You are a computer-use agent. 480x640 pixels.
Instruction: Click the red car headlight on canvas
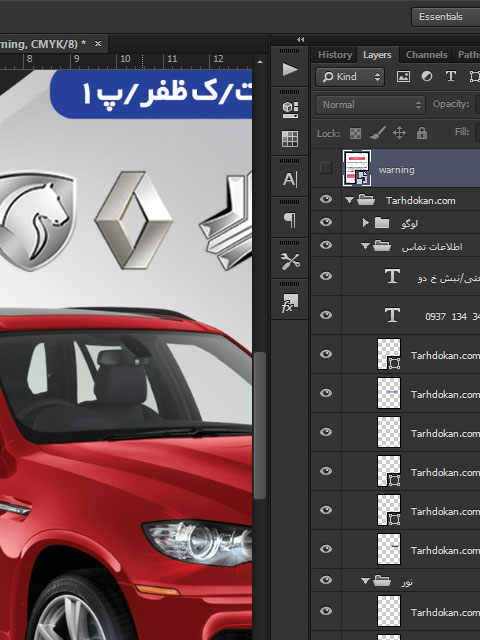tap(198, 542)
